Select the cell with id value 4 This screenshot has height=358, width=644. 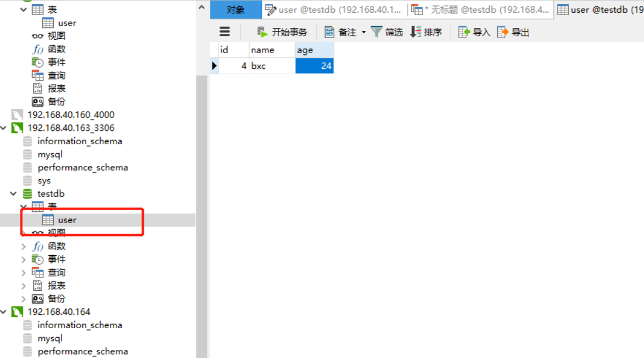coord(234,65)
